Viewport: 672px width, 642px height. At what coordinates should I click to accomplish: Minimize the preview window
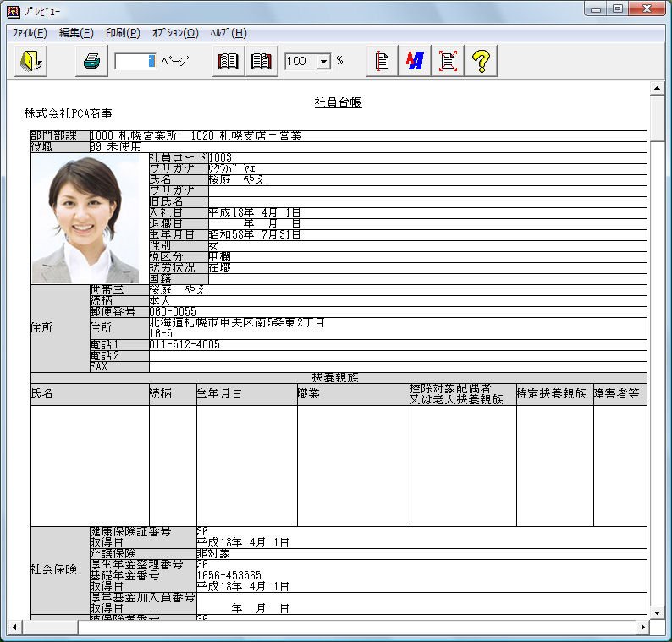pyautogui.click(x=596, y=9)
